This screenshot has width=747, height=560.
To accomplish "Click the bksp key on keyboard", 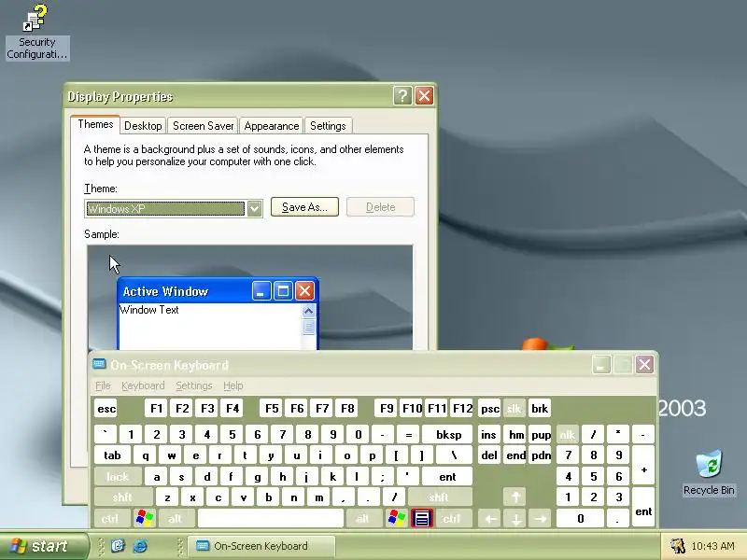I will [x=448, y=434].
